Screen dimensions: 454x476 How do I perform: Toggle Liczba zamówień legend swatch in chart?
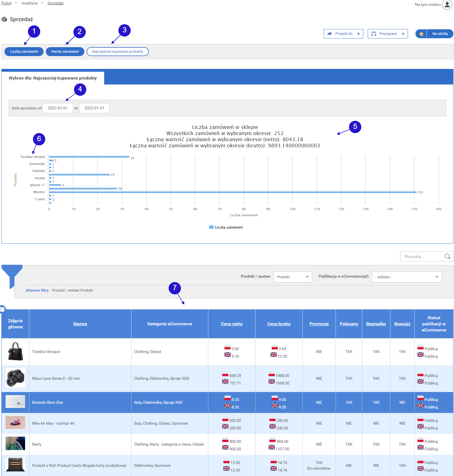[x=211, y=227]
